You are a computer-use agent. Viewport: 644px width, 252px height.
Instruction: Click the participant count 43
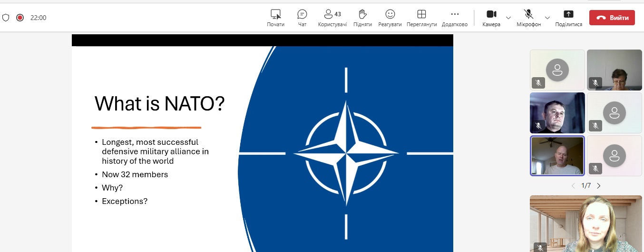pyautogui.click(x=338, y=14)
